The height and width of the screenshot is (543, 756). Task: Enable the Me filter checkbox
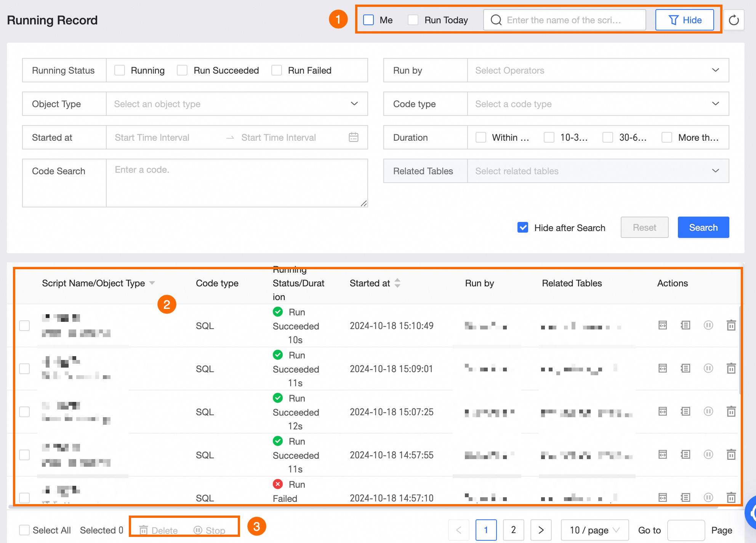pos(368,20)
